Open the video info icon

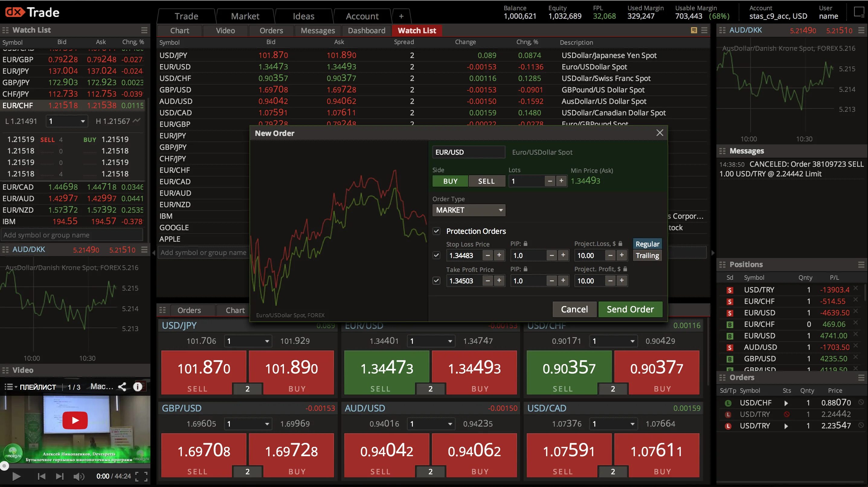137,387
